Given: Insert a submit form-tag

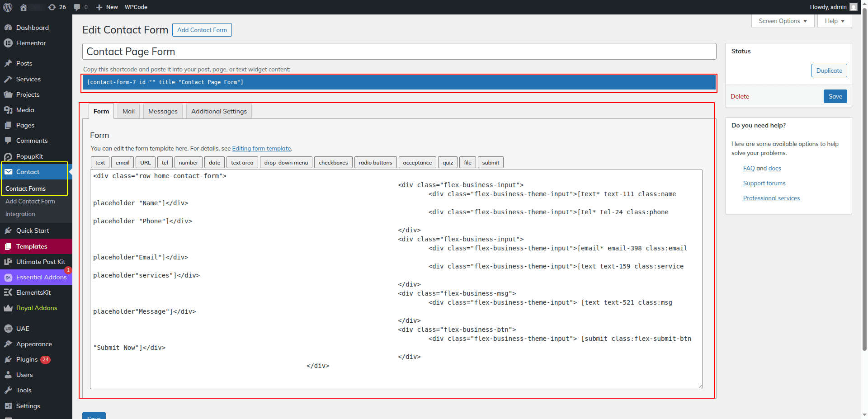Looking at the screenshot, I should (491, 163).
